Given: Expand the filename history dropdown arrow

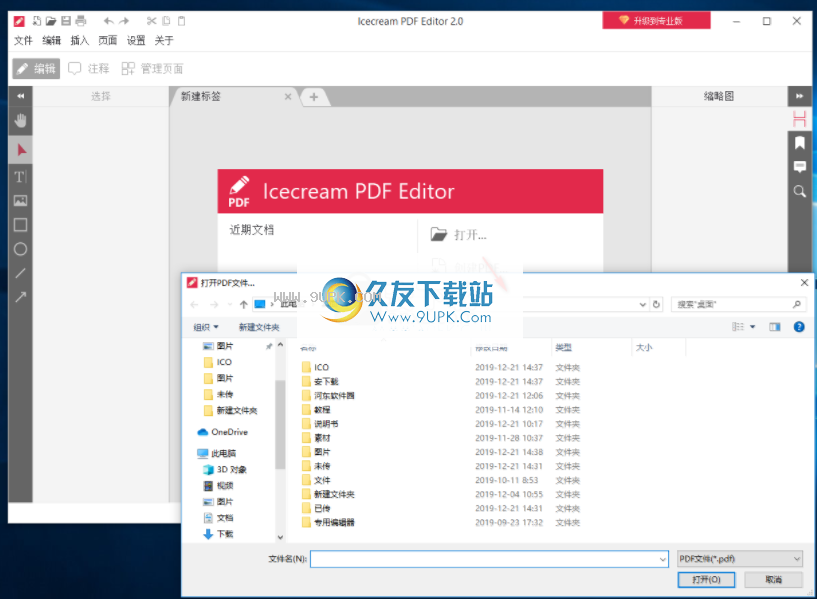Looking at the screenshot, I should (663, 560).
